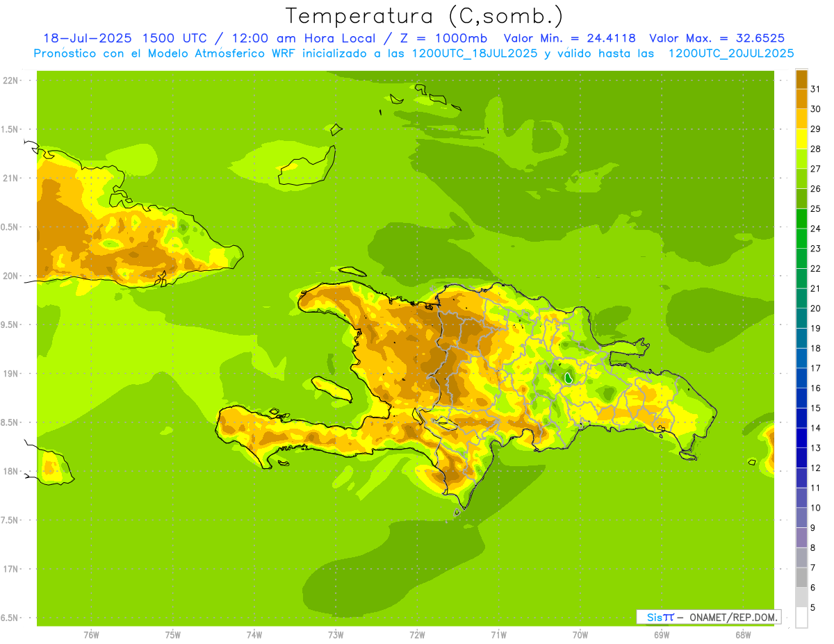Click the '69W' longitude axis label
This screenshot has height=644, width=834.
pos(662,634)
